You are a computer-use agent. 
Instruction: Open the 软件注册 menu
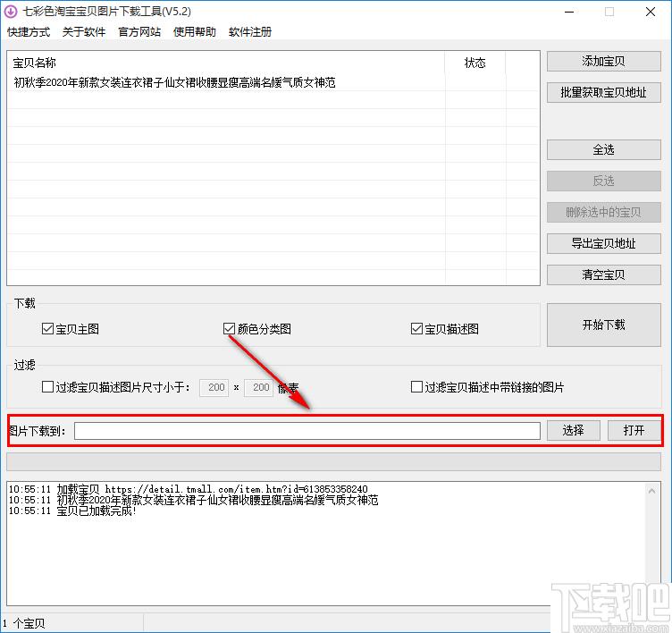click(250, 32)
